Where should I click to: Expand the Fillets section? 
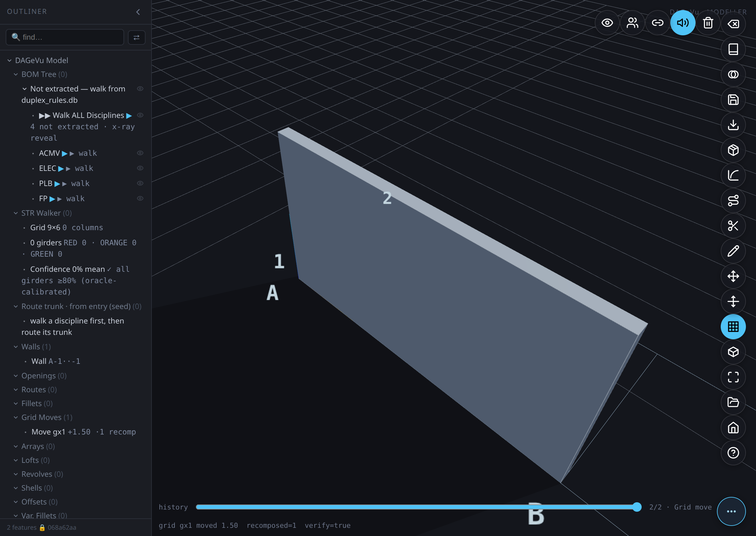point(16,404)
